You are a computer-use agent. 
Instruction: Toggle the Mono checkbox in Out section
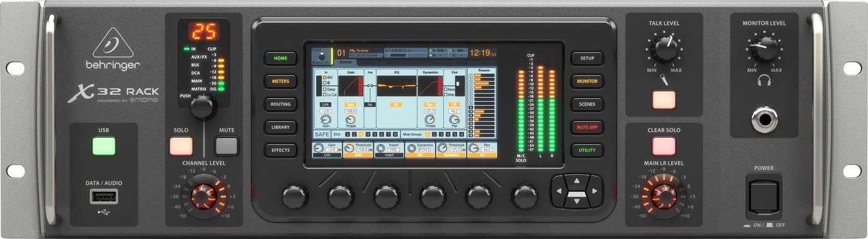(446, 89)
